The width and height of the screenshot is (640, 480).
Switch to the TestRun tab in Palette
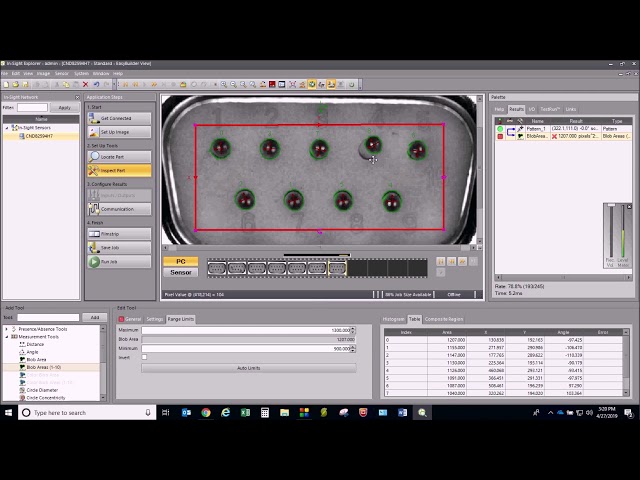(x=550, y=109)
